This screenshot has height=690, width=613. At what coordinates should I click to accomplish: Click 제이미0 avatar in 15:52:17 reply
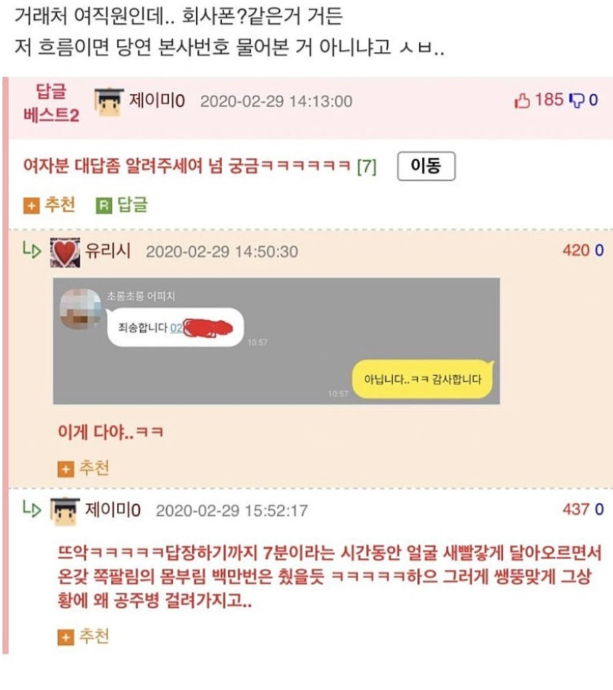[x=65, y=511]
